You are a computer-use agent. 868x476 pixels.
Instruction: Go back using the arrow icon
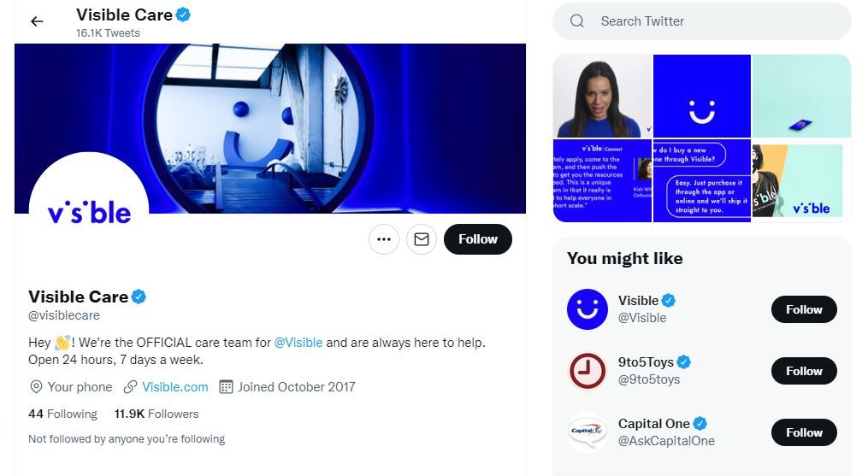37,21
